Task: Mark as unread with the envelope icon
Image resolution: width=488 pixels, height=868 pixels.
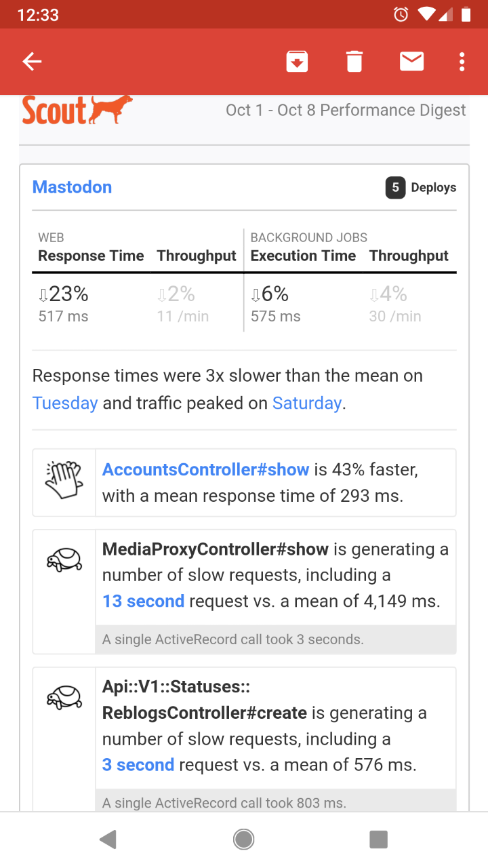Action: point(411,62)
